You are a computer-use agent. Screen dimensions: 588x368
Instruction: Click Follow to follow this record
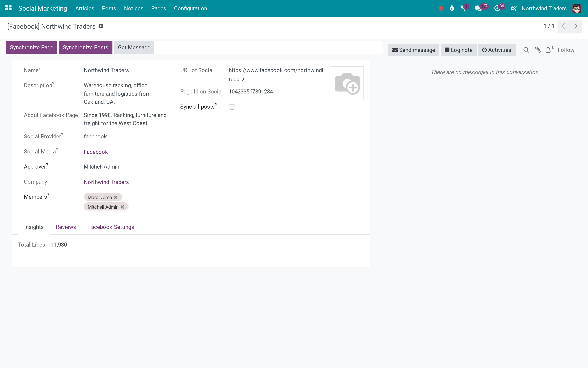pos(566,50)
